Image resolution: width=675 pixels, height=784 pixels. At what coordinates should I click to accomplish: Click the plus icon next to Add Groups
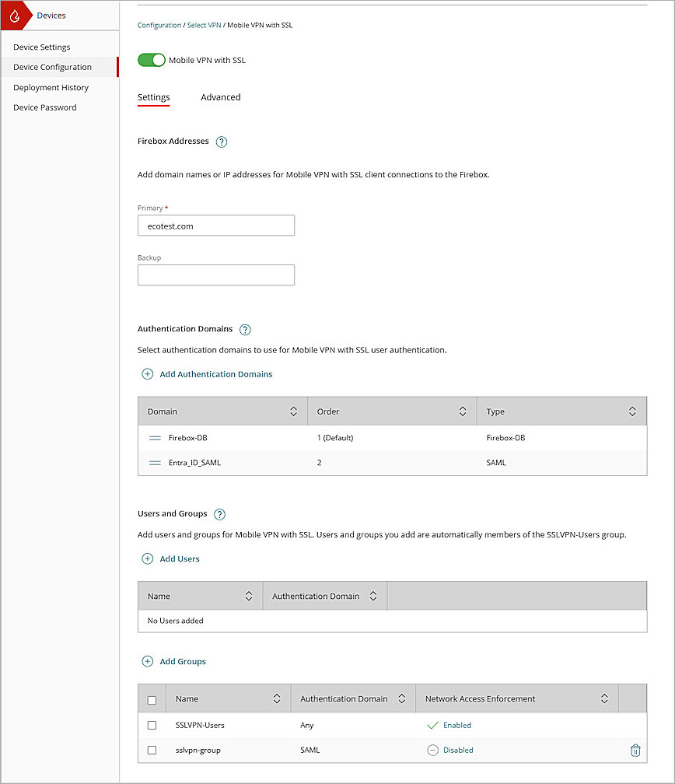(x=147, y=661)
